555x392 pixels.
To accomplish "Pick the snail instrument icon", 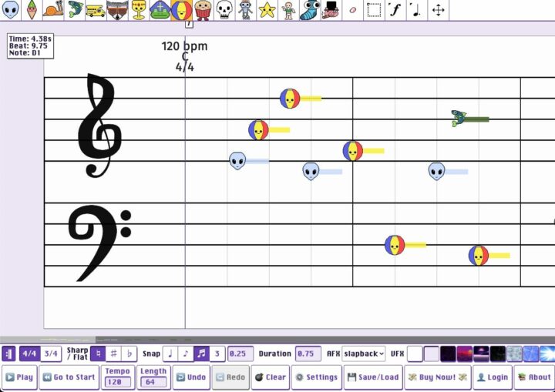I will pos(52,10).
